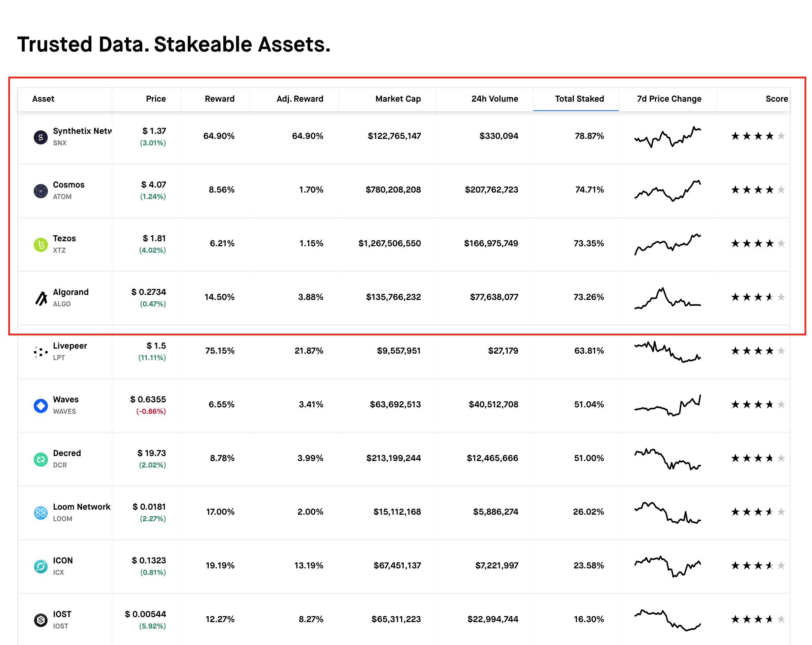The height and width of the screenshot is (645, 812).
Task: Sort table by 24h Volume column header
Action: coord(495,99)
